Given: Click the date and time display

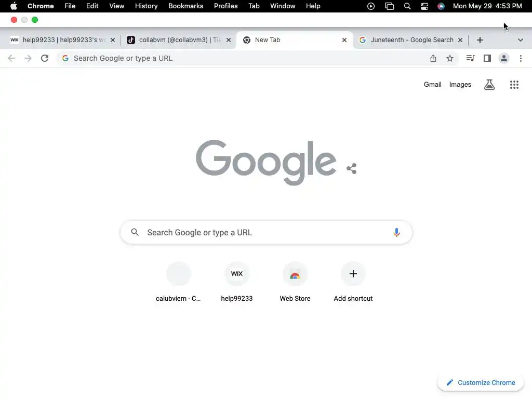Looking at the screenshot, I should point(487,6).
